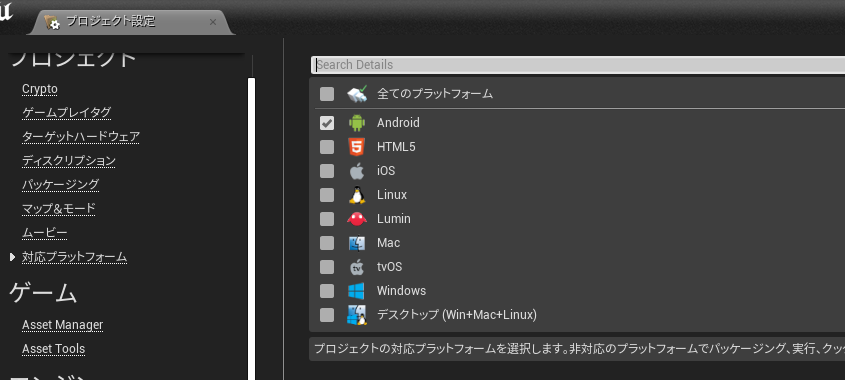Click the HTML5 label text

point(396,147)
